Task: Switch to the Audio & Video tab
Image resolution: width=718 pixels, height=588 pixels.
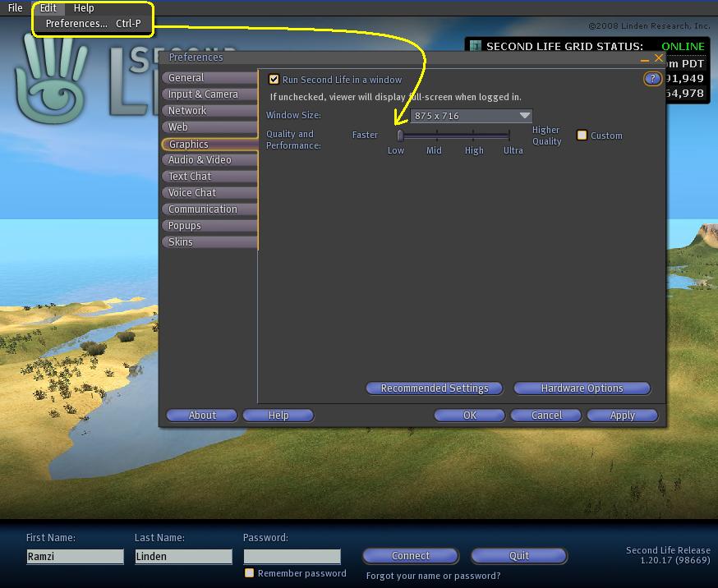Action: click(x=200, y=160)
